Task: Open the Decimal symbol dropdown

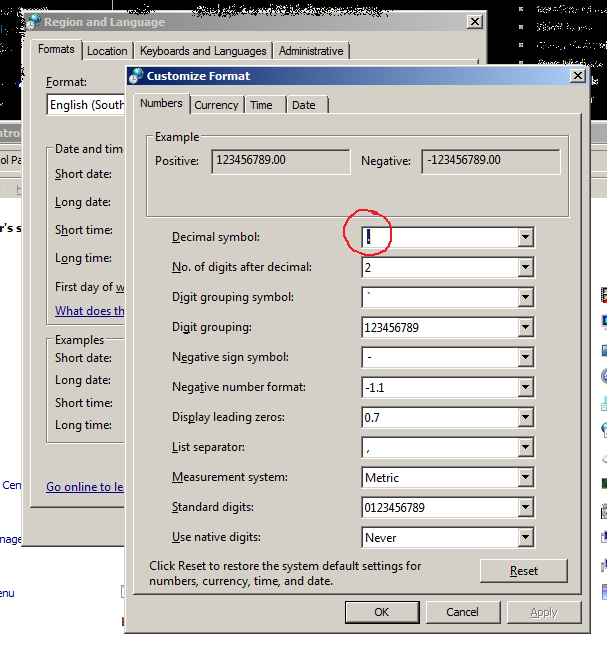Action: [525, 238]
